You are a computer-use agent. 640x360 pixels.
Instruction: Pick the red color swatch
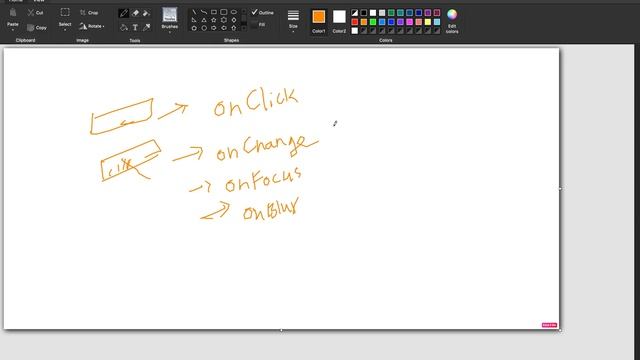[355, 22]
